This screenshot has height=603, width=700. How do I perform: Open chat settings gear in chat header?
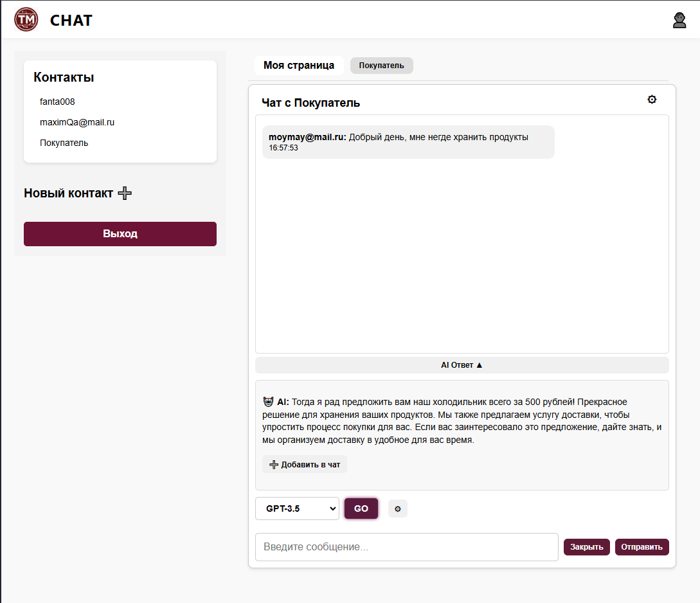click(652, 100)
